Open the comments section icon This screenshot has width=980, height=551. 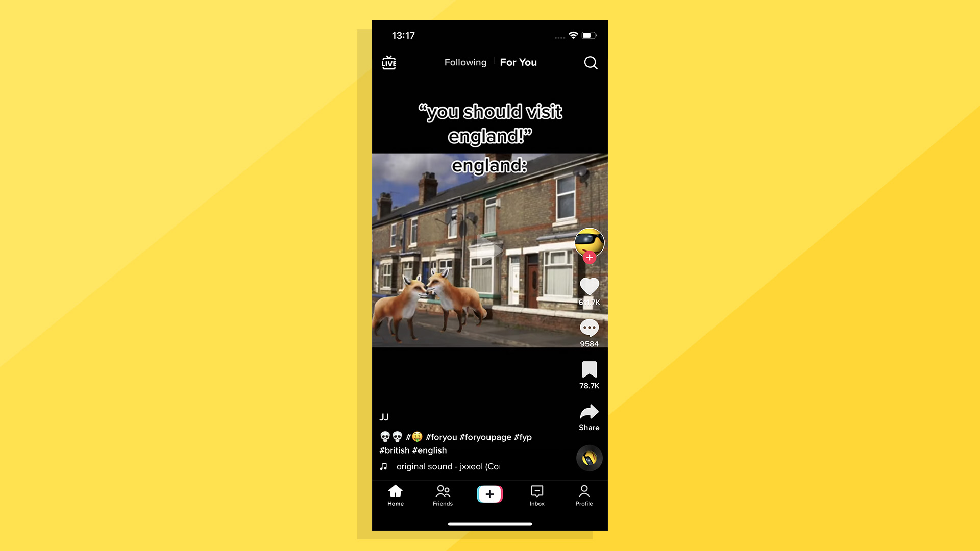[x=589, y=328]
